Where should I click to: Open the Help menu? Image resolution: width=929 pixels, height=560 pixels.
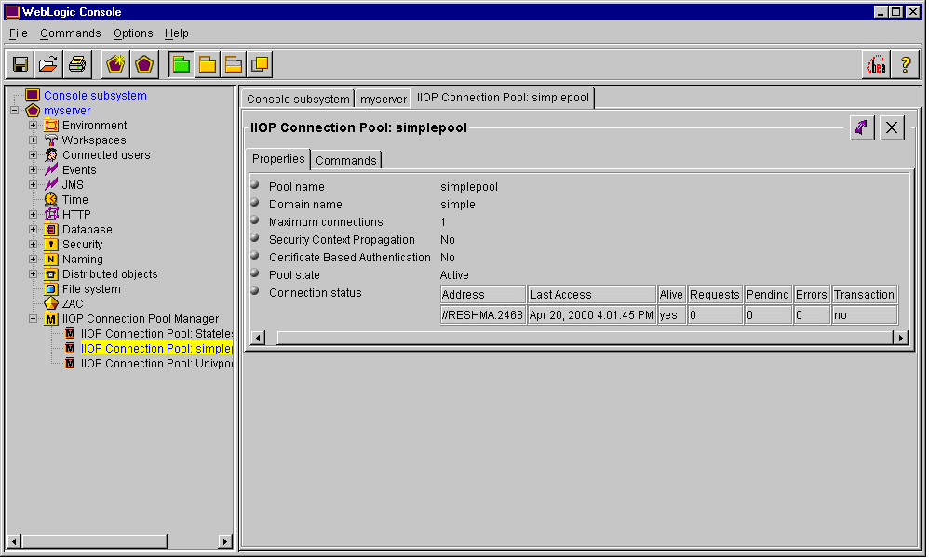click(177, 33)
